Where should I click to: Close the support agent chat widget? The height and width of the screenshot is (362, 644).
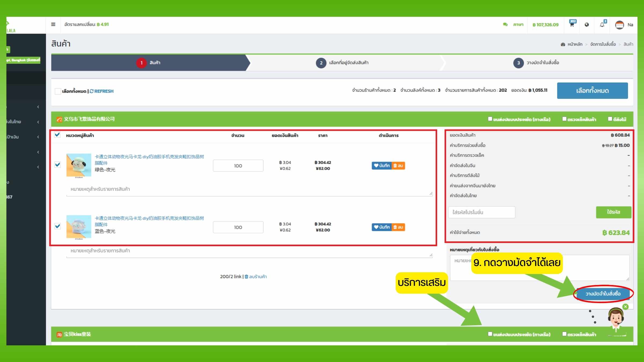pyautogui.click(x=625, y=307)
